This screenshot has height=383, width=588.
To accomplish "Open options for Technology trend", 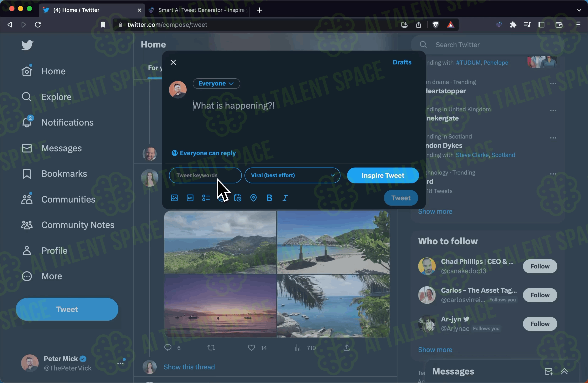I will point(553,174).
